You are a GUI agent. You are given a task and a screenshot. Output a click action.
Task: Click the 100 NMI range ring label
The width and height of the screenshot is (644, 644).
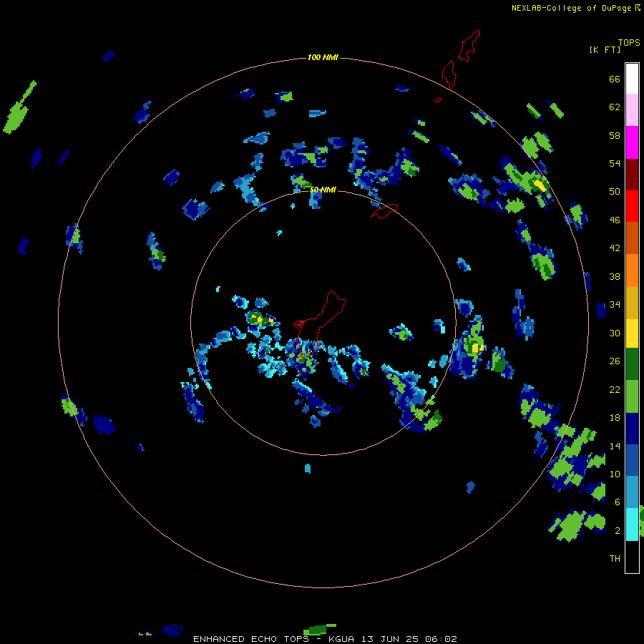[323, 57]
